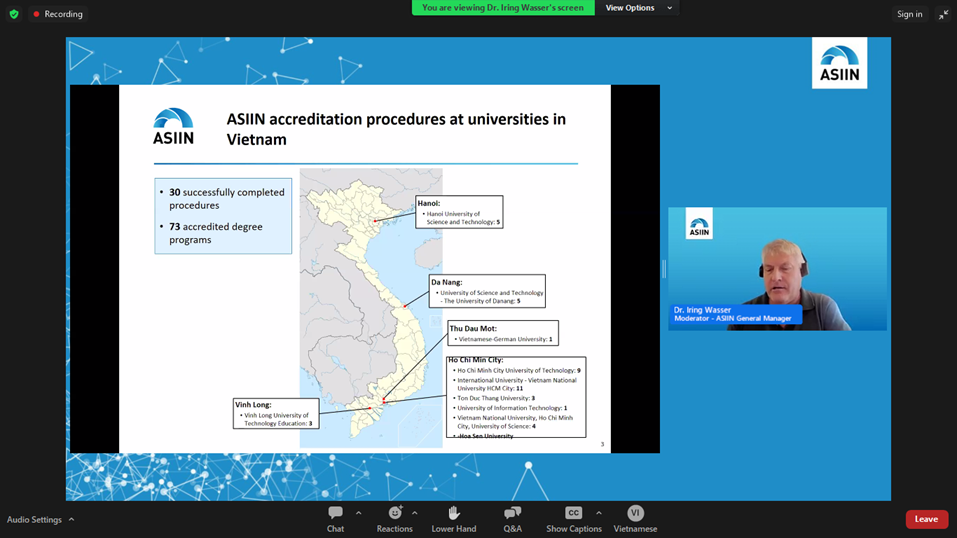Screen dimensions: 957x538
Task: Click Dr. Iring Wasser's video thumbnail
Action: click(777, 269)
